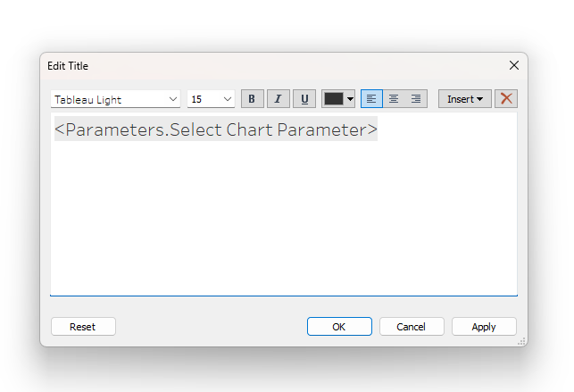
Task: Select center text alignment
Action: (x=394, y=99)
